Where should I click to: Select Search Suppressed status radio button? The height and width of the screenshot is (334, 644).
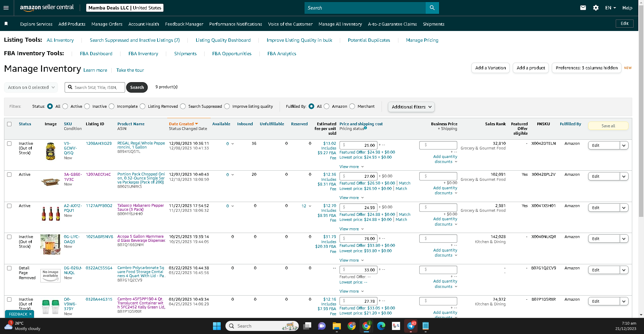point(183,106)
